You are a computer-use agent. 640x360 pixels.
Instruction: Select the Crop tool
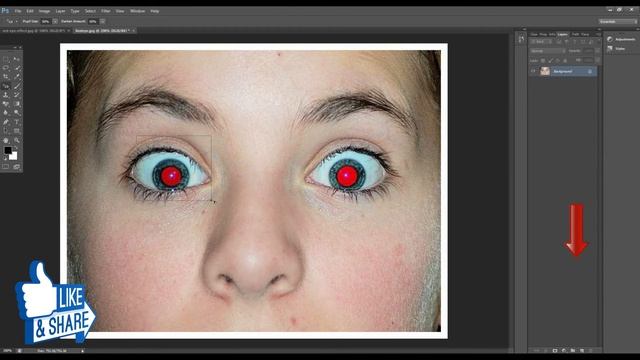pos(6,77)
